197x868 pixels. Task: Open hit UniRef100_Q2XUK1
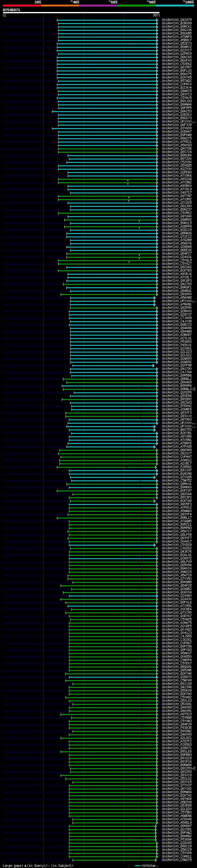click(x=177, y=348)
